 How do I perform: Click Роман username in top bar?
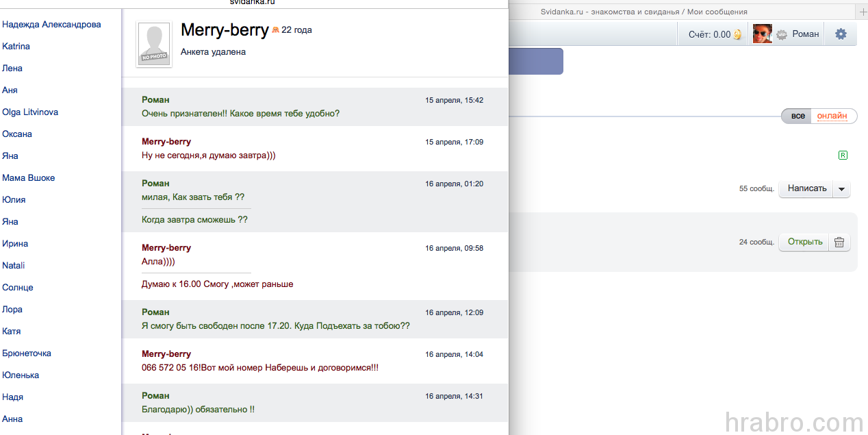click(806, 34)
